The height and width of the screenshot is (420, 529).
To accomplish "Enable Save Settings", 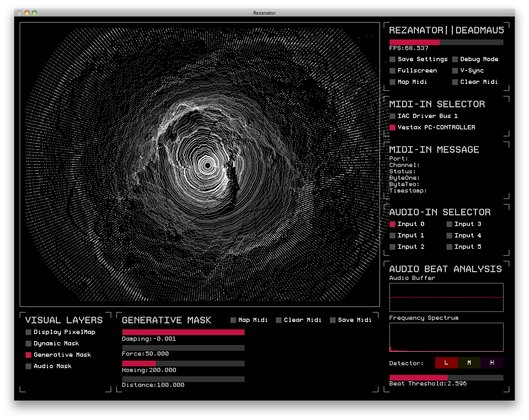I will click(392, 59).
